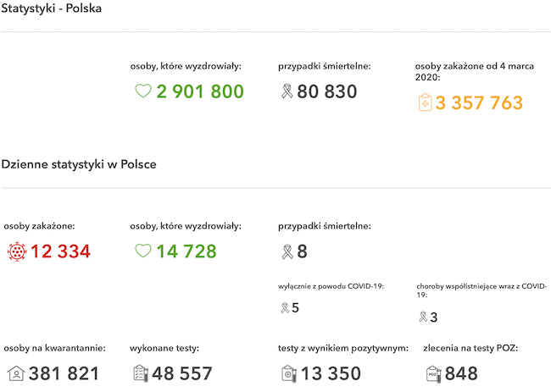
Task: Click the positive test icon beside 13 350
Action: click(289, 373)
